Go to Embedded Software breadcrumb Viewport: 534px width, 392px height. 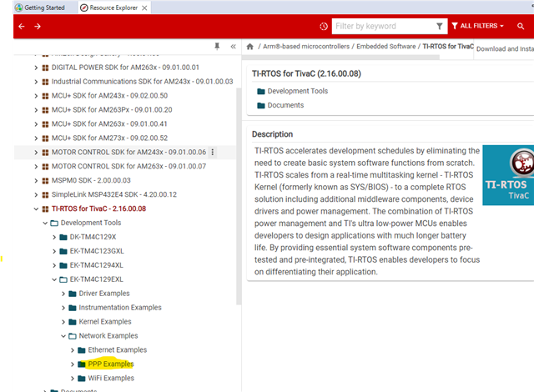point(385,47)
